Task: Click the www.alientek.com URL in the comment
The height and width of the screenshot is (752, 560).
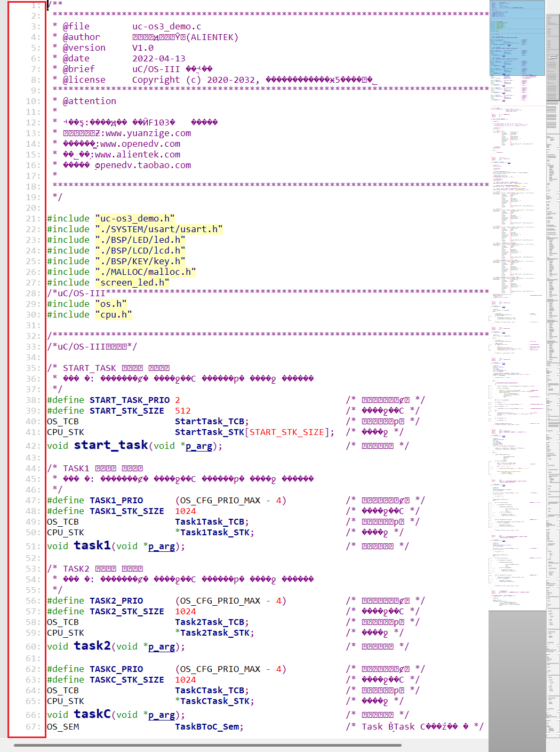Action: coord(138,154)
